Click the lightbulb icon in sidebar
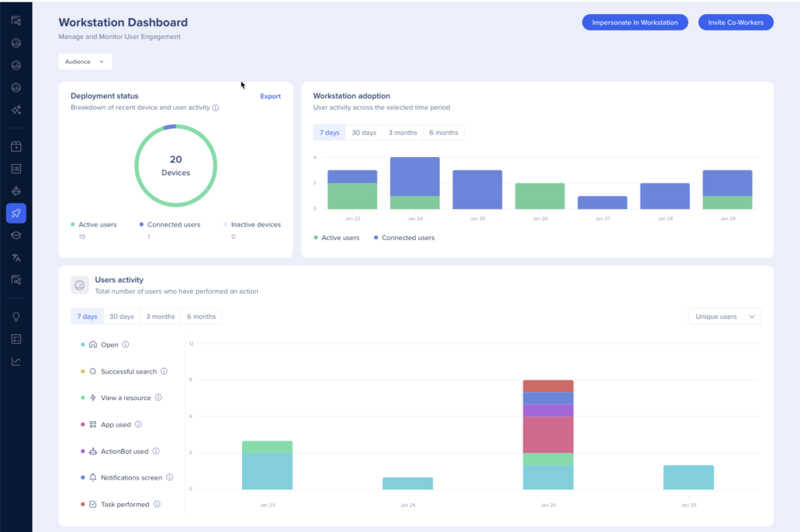800x532 pixels. pos(16,316)
